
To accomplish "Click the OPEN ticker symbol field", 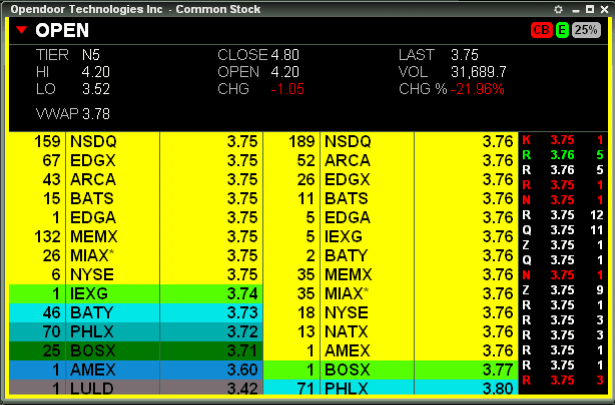I will pos(63,30).
